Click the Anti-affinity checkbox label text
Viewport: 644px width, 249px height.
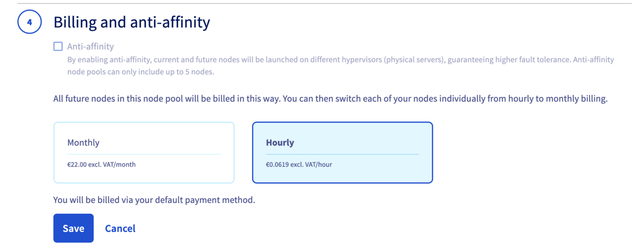point(90,46)
